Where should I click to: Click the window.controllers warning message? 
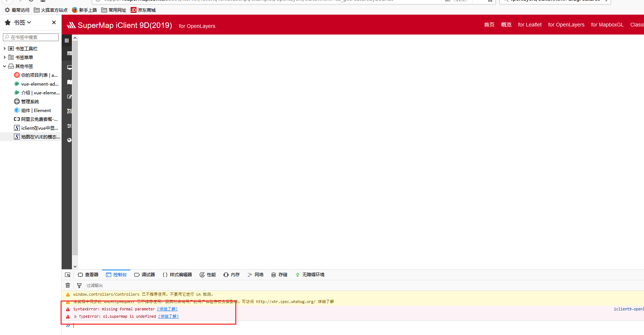pos(143,295)
